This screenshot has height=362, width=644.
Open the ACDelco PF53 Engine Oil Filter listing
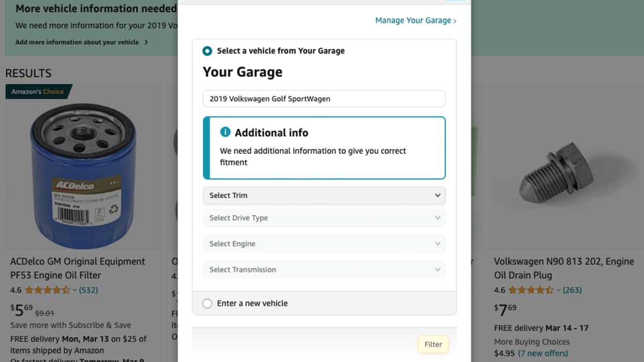78,268
